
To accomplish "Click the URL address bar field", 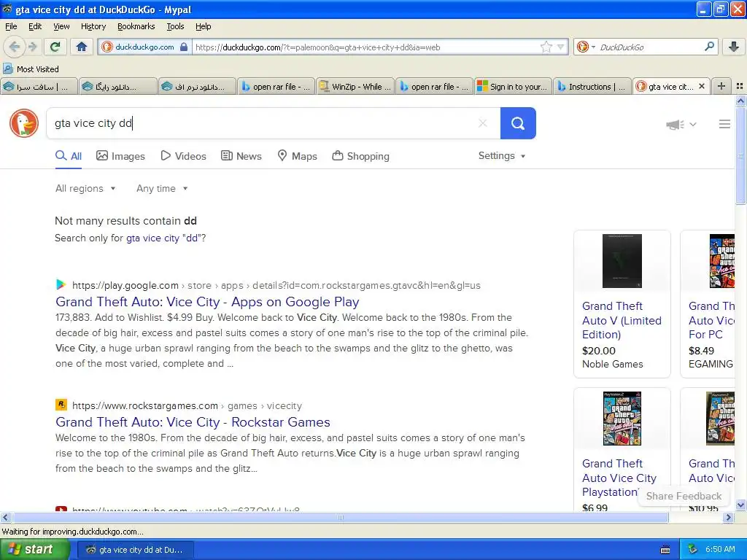I will pos(365,47).
